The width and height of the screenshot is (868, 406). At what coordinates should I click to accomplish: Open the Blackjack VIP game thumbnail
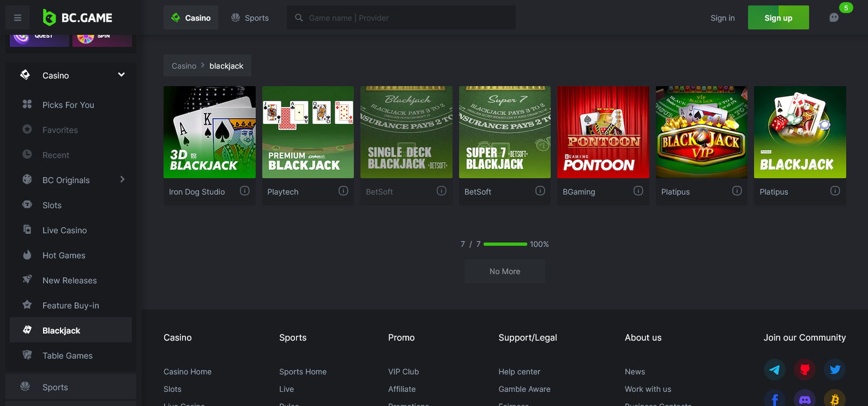702,132
